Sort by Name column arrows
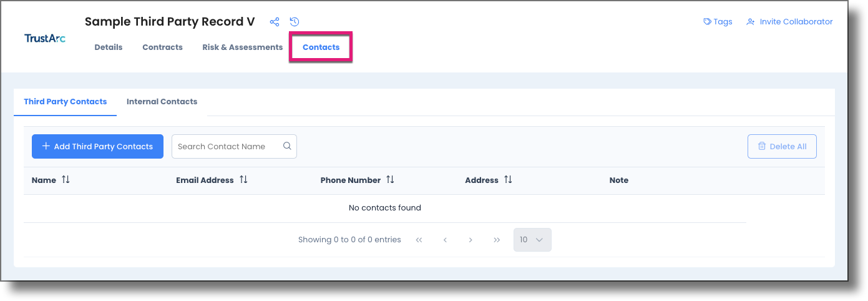This screenshot has width=868, height=301. click(x=66, y=180)
